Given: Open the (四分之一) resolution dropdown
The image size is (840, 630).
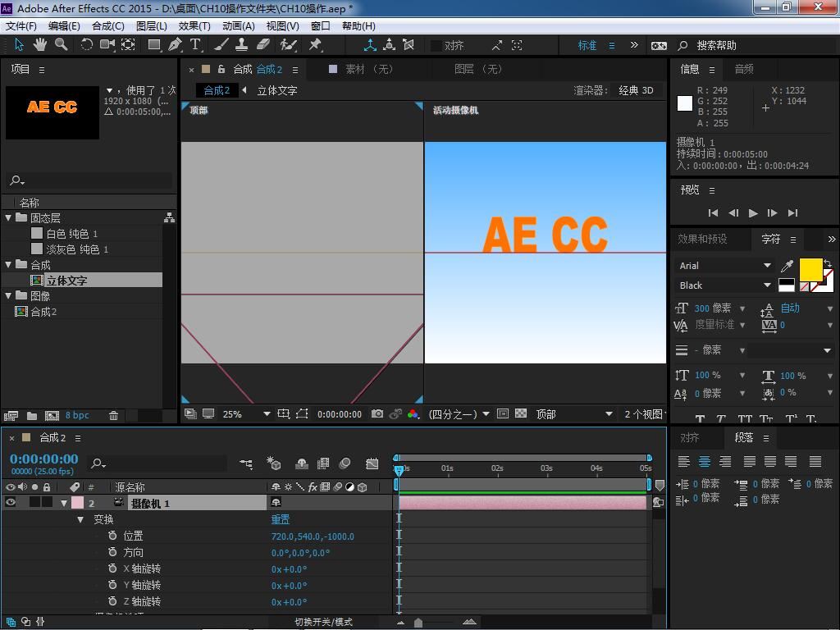Looking at the screenshot, I should [x=459, y=414].
